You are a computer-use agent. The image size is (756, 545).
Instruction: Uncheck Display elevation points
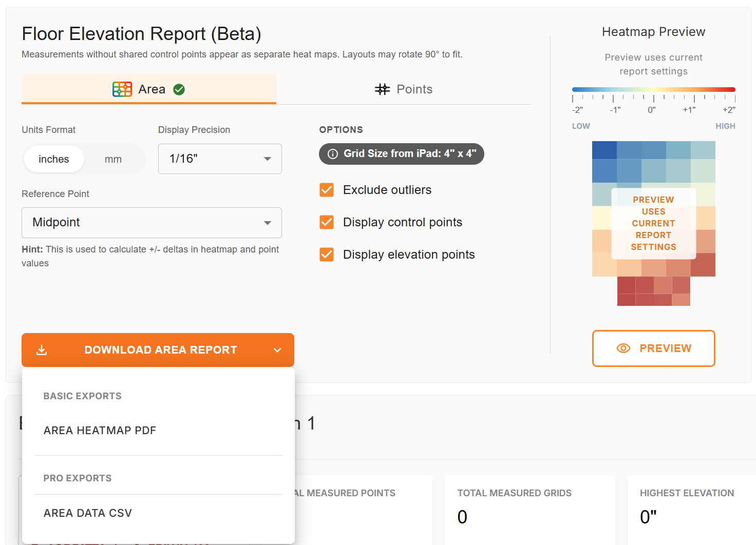tap(327, 255)
